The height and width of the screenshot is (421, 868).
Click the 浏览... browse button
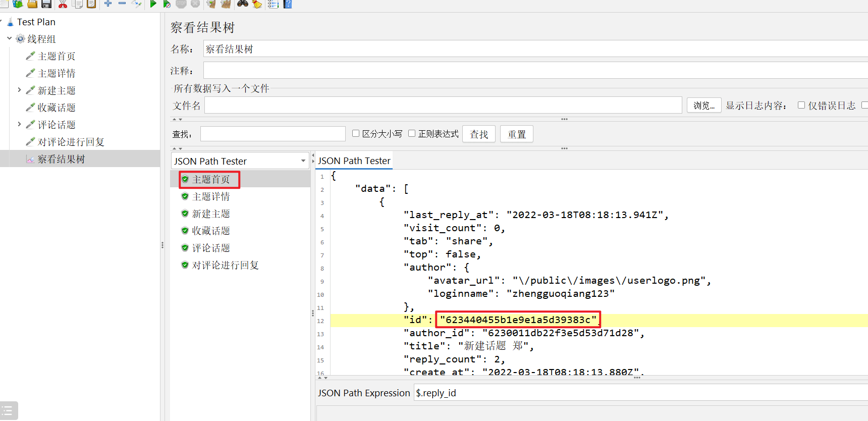(x=704, y=106)
